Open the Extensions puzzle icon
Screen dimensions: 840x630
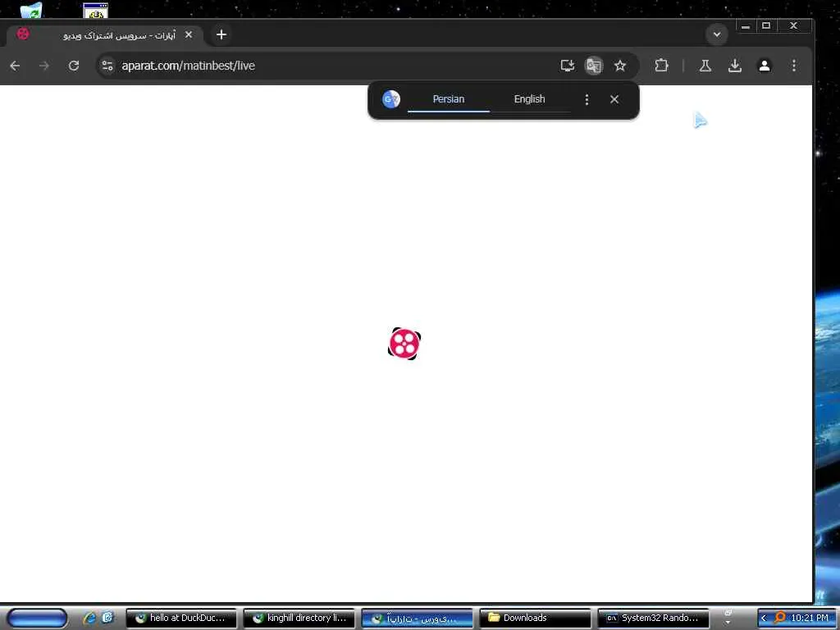point(662,66)
